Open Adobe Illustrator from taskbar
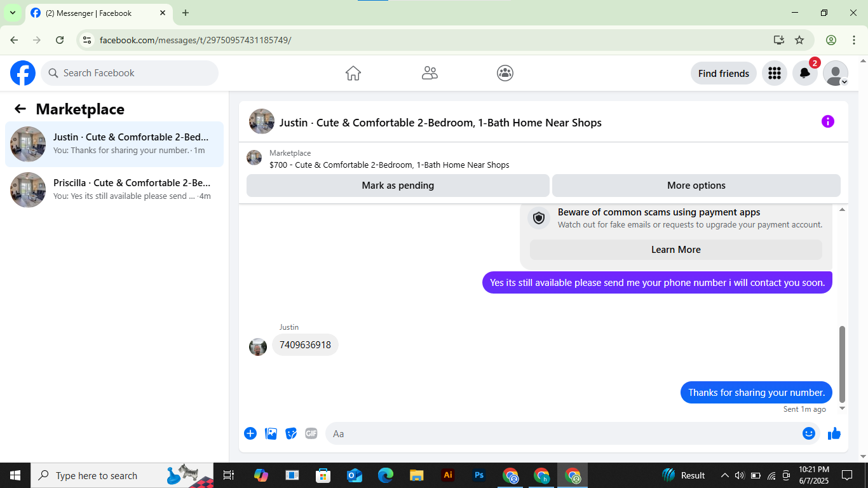The image size is (868, 488). (x=448, y=475)
